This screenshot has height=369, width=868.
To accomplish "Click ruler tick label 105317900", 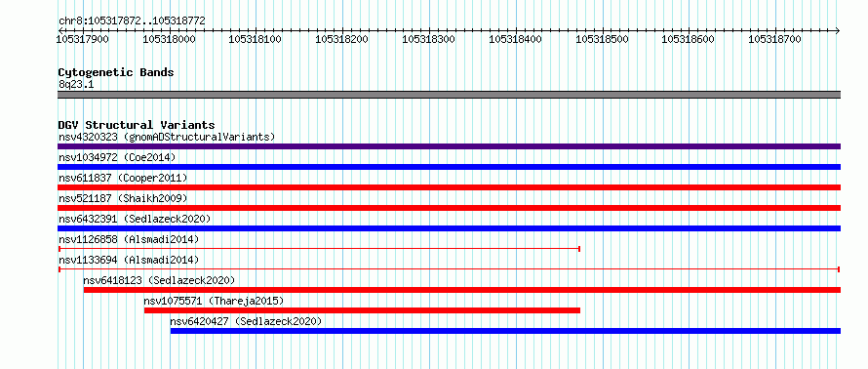I will [83, 39].
